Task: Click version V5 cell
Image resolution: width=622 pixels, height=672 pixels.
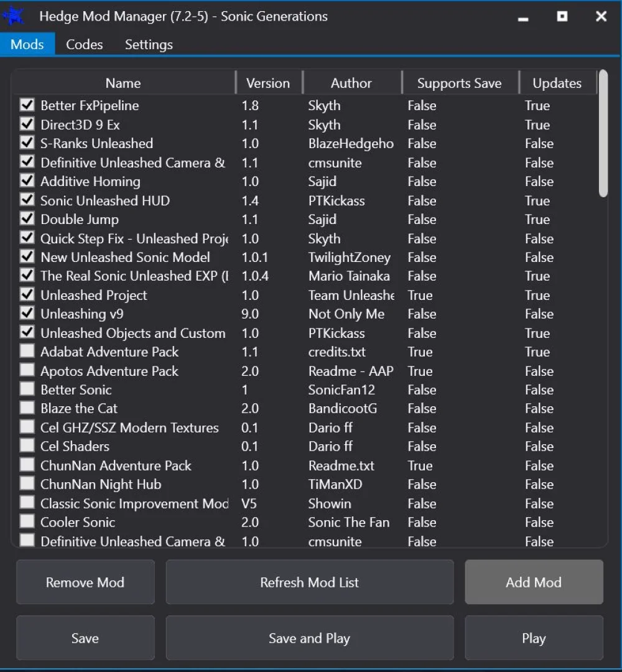Action: (249, 503)
